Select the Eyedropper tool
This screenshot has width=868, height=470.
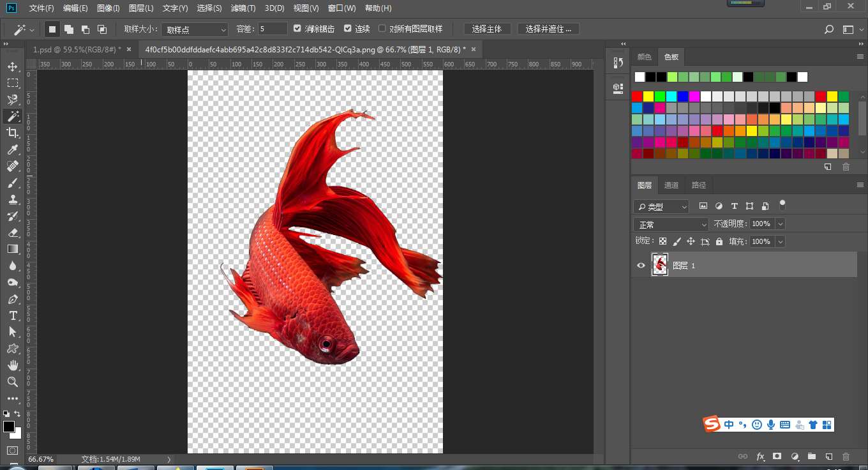pos(13,149)
